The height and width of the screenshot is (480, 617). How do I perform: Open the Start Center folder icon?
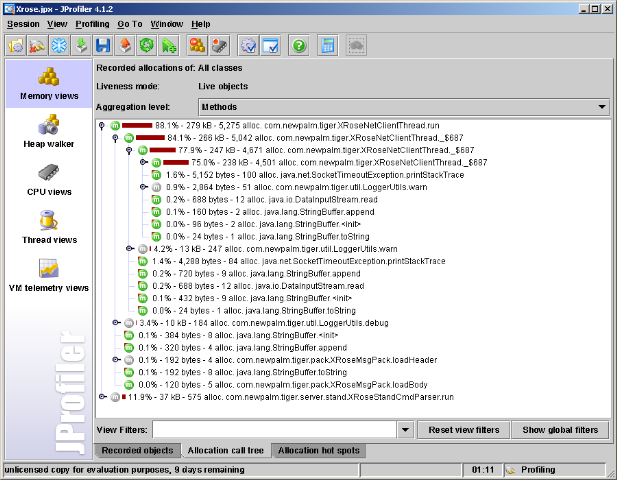pos(16,46)
